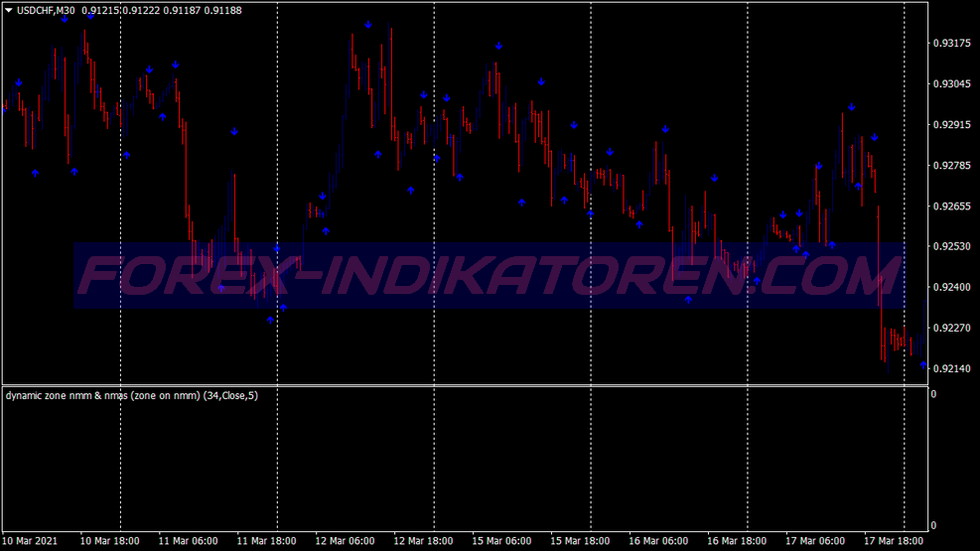Click the blue down arrow above the 15 Mar 06:00 peak
Screen dimensions: 980x551
click(x=498, y=46)
